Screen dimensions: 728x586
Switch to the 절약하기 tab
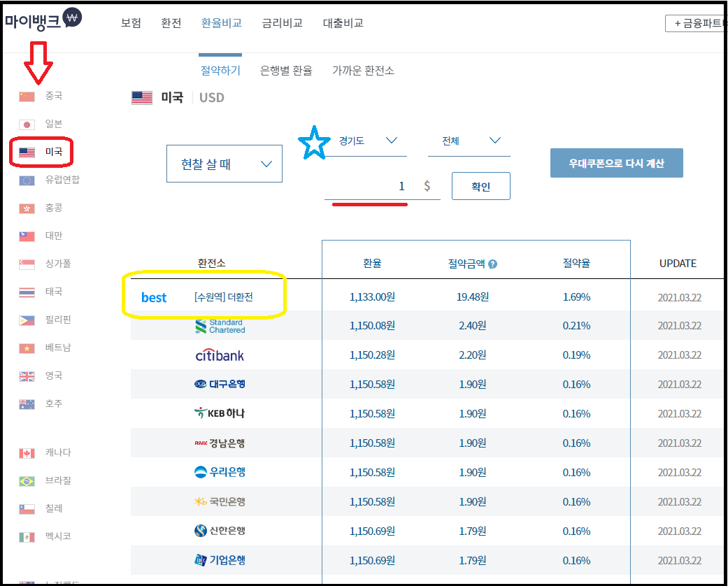pyautogui.click(x=220, y=71)
